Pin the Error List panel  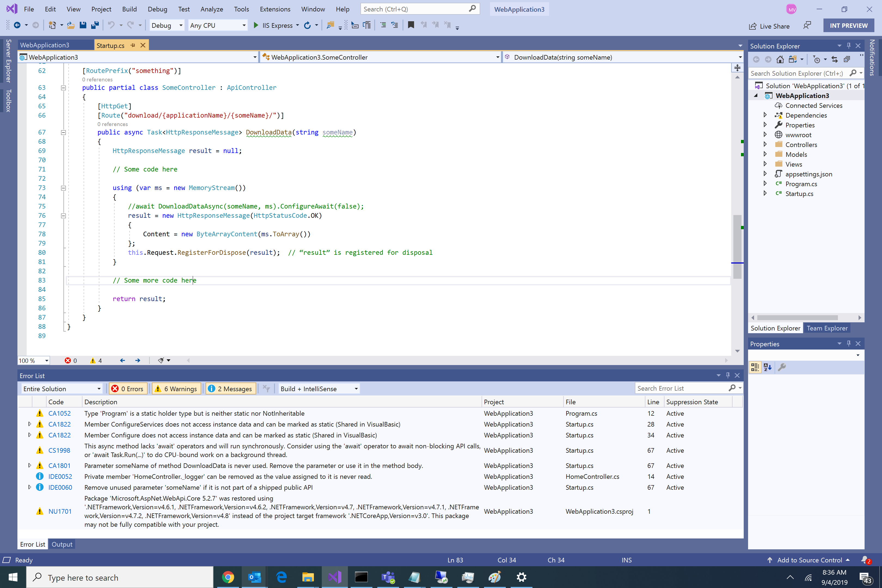[728, 375]
